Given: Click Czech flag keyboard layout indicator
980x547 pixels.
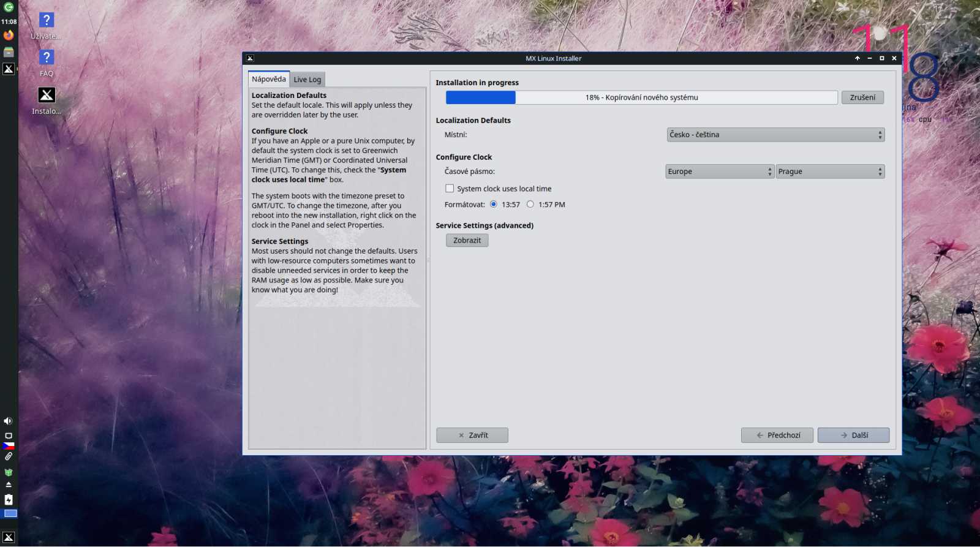Looking at the screenshot, I should click(x=9, y=446).
